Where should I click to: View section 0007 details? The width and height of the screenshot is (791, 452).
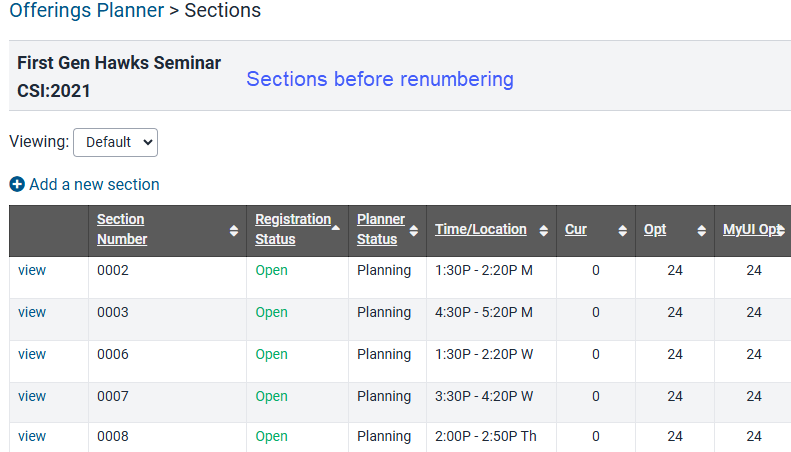[32, 396]
